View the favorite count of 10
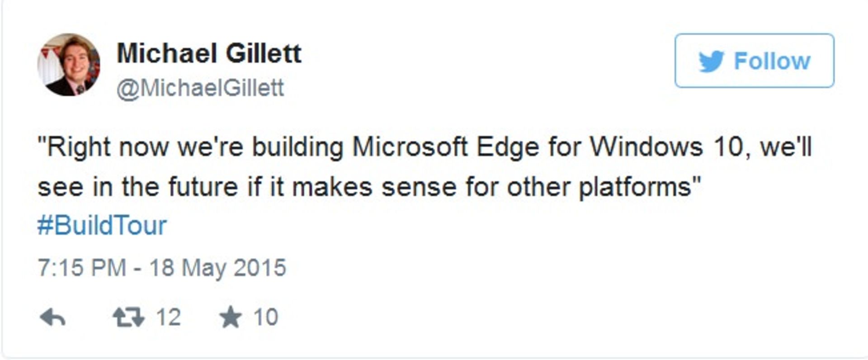The width and height of the screenshot is (868, 360). [265, 317]
